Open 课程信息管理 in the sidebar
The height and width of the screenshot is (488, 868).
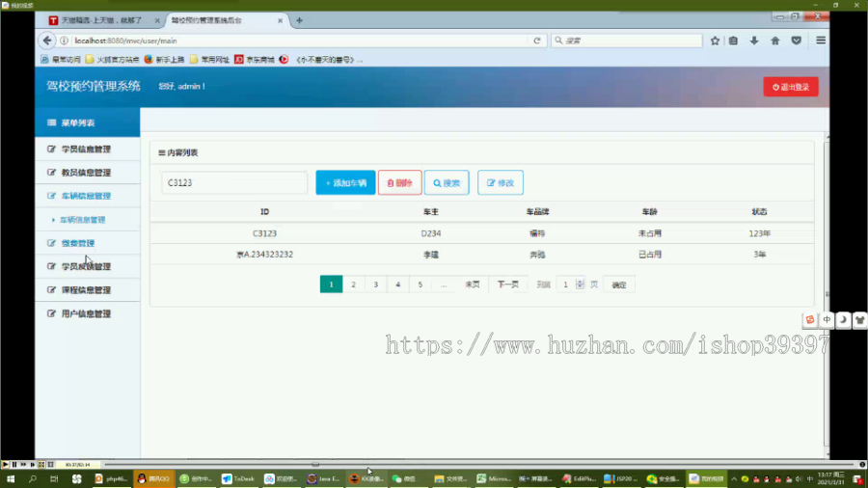[x=88, y=290]
